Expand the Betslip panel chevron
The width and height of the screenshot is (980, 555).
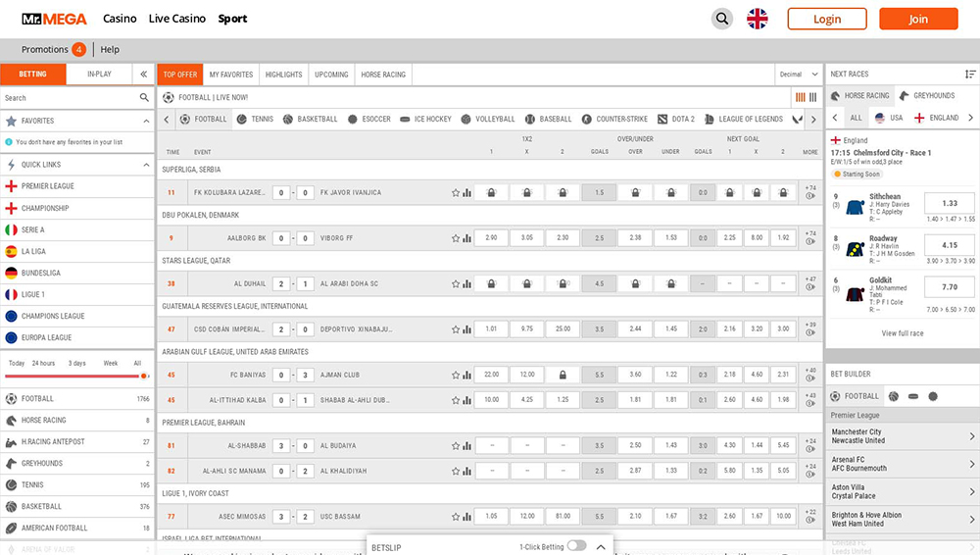[601, 547]
